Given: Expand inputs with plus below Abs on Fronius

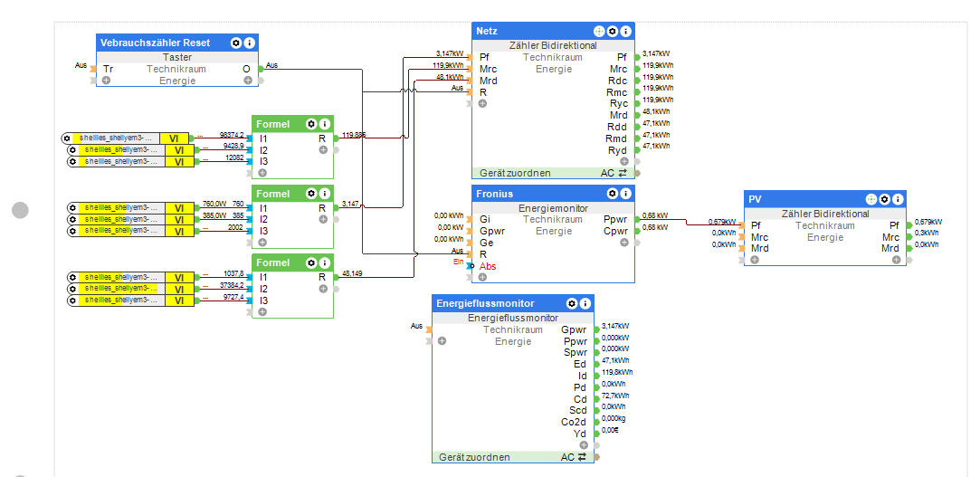Looking at the screenshot, I should point(482,276).
